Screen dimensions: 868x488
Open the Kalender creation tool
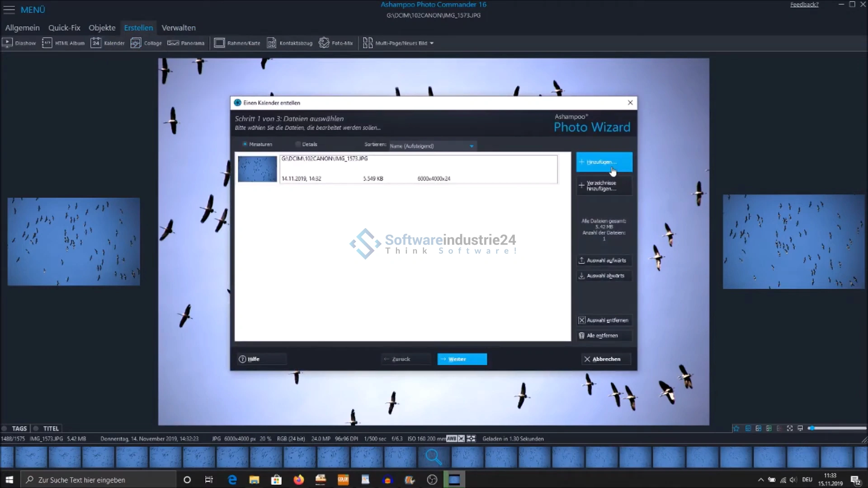108,43
